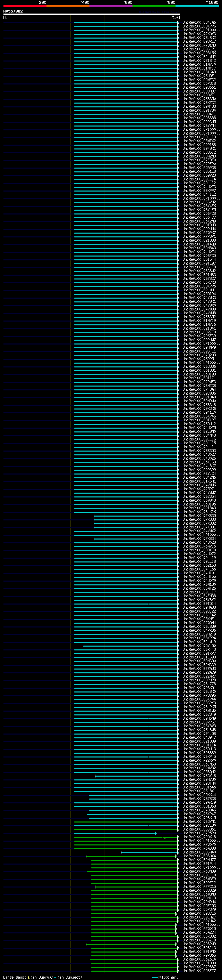Select hit label UniRef100_Q7XB34
Screen dimensions: 222x980
(199, 538)
